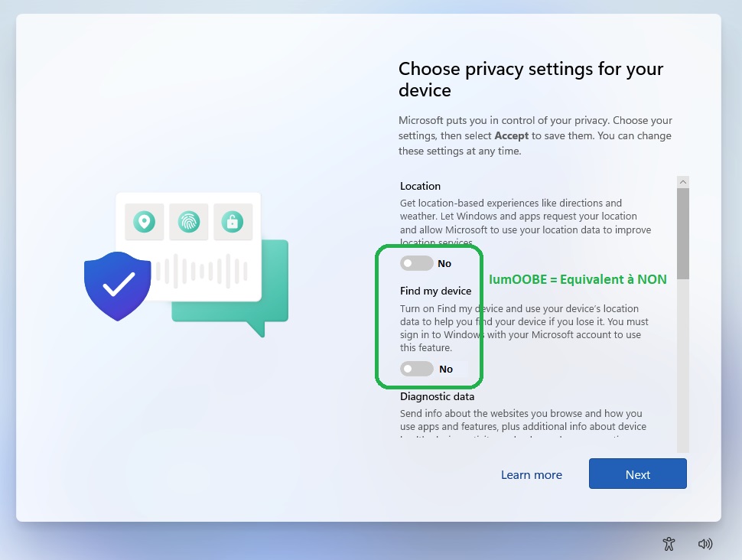Viewport: 742px width, 560px height.
Task: Click the 'Choose privacy settings for your device' title
Action: [531, 79]
